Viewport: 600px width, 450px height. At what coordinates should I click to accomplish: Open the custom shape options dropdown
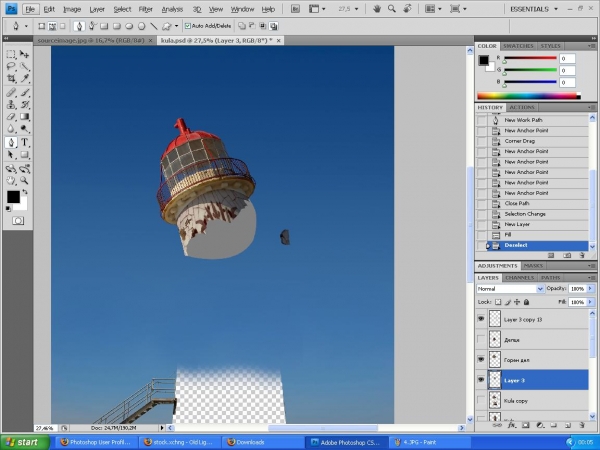pyautogui.click(x=176, y=26)
